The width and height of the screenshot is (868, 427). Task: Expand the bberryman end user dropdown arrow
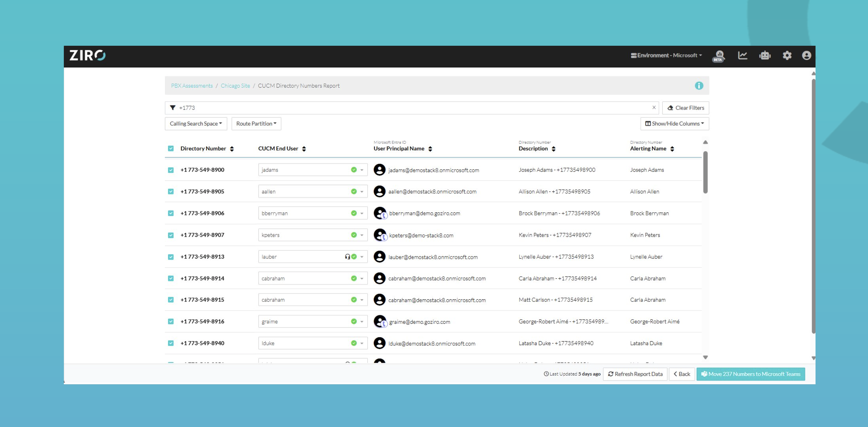(362, 213)
